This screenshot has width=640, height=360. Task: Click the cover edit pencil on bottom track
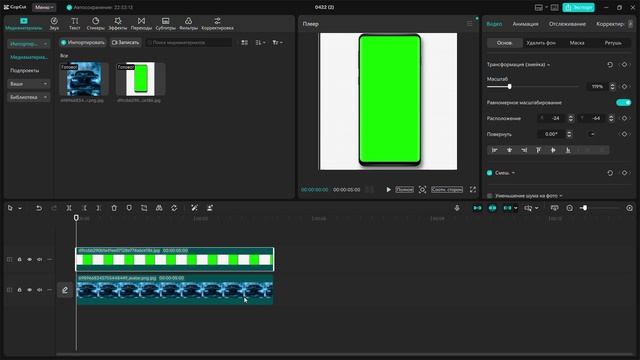tap(65, 290)
